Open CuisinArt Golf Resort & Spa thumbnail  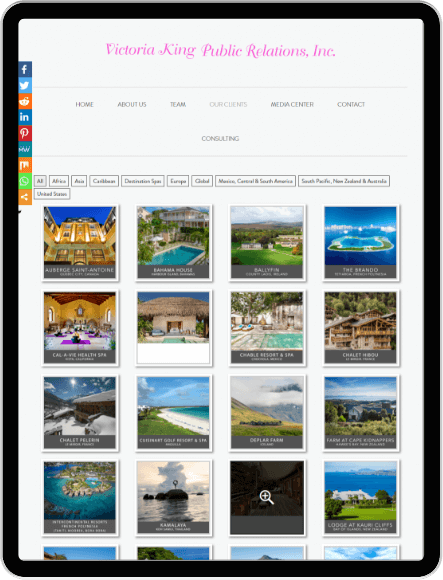173,413
